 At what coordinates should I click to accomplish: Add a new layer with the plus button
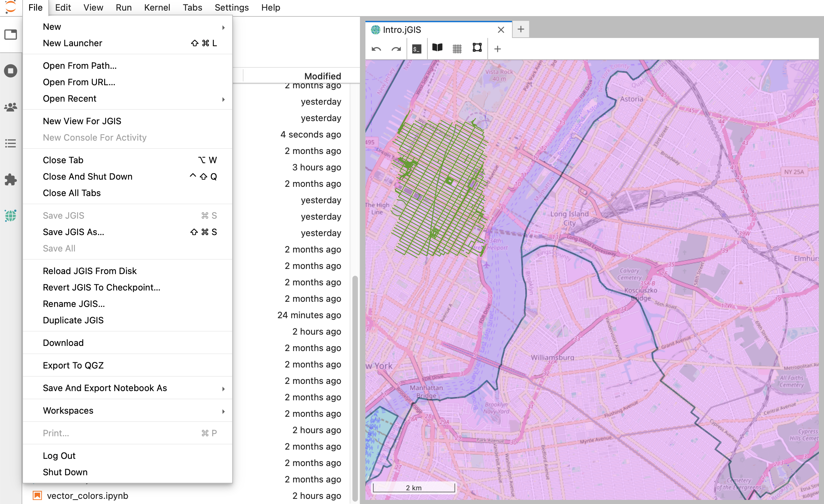click(497, 48)
